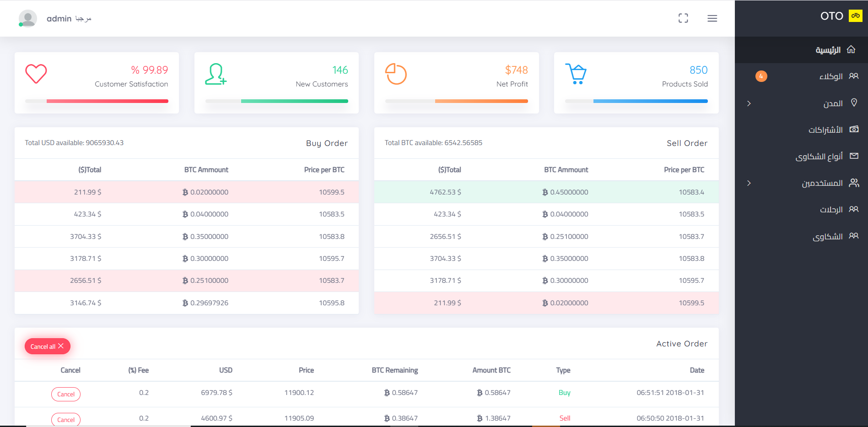This screenshot has width=868, height=427.
Task: Click '10599.5' price in Sell Order table
Action: tap(691, 303)
